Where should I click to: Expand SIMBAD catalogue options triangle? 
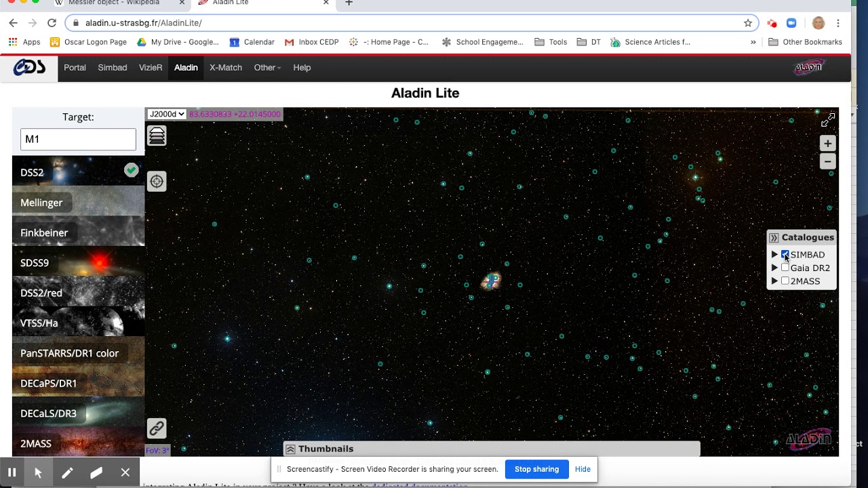click(x=774, y=255)
